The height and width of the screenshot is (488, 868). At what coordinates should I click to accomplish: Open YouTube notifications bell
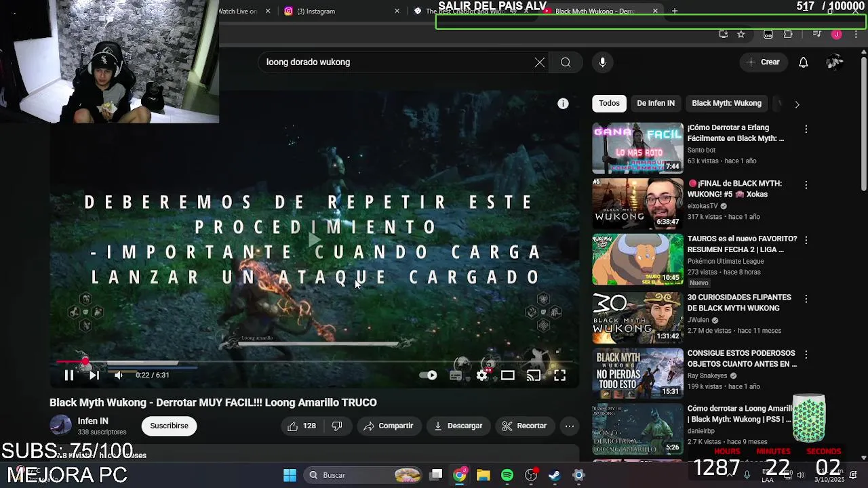[x=803, y=62]
